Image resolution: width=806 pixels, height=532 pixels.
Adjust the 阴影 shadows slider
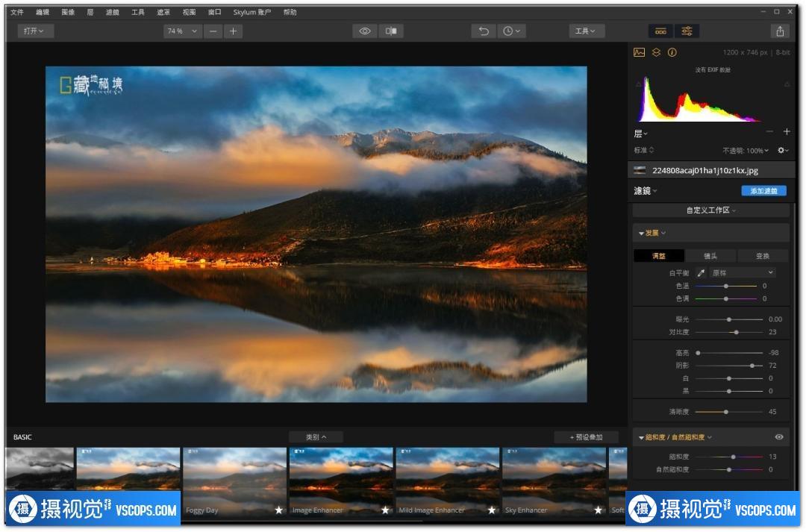tap(729, 366)
